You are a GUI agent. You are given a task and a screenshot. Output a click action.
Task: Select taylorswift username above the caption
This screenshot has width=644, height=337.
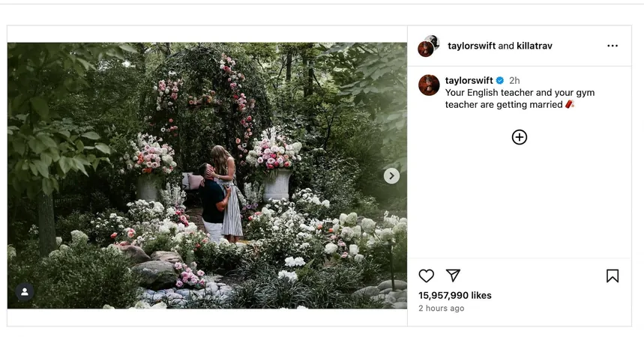[x=469, y=80]
